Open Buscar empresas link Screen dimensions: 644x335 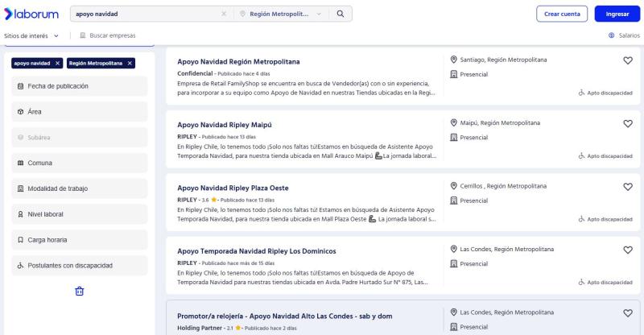point(108,35)
